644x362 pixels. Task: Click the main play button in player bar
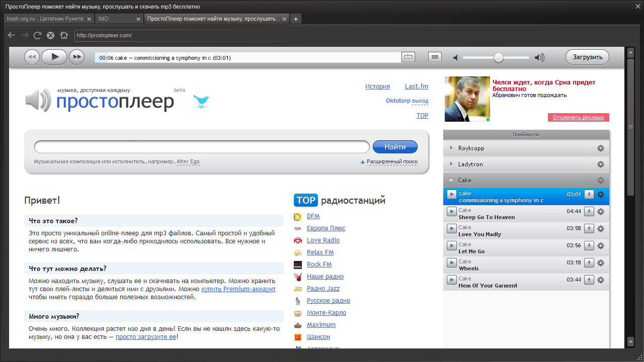click(x=54, y=57)
